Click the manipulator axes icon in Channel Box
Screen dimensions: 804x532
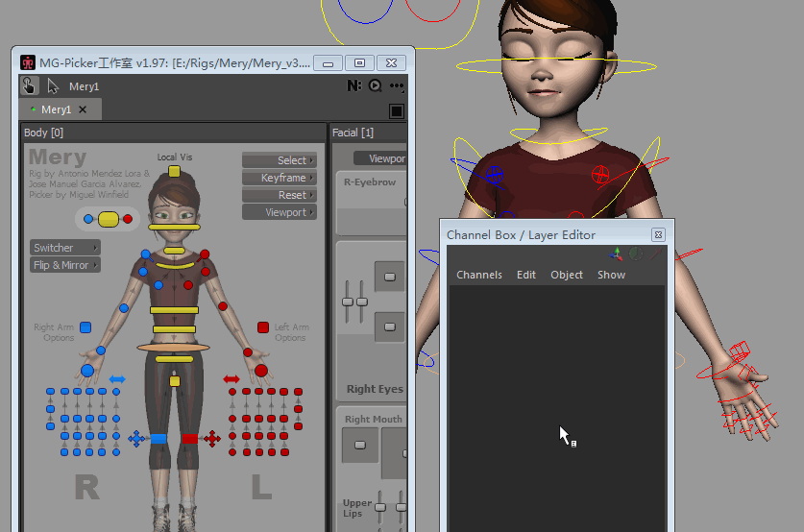616,254
